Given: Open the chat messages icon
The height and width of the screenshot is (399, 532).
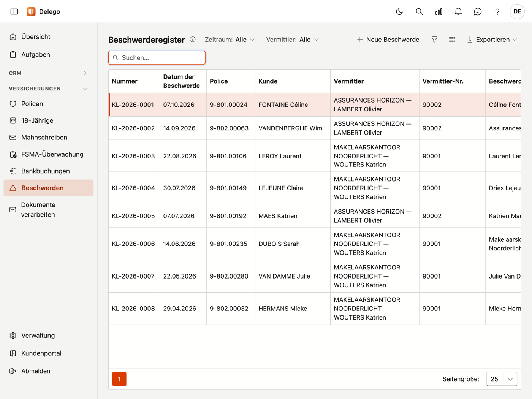Looking at the screenshot, I should coord(478,11).
